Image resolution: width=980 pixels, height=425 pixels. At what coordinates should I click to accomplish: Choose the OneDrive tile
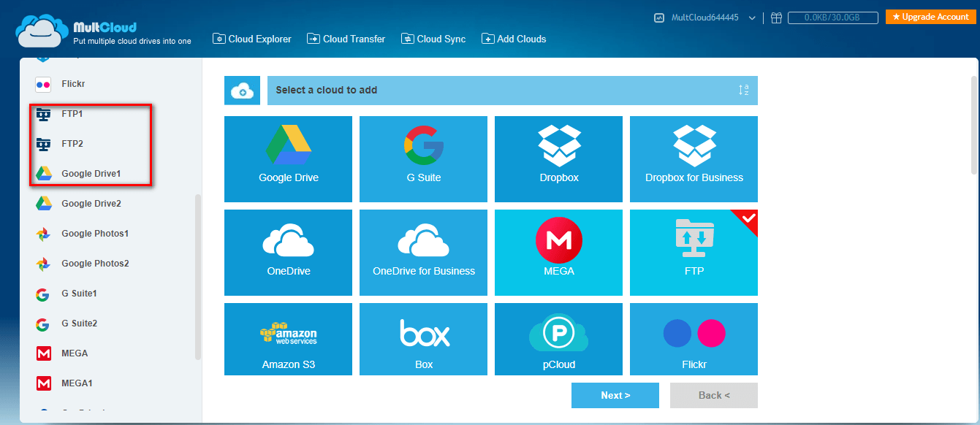(288, 253)
